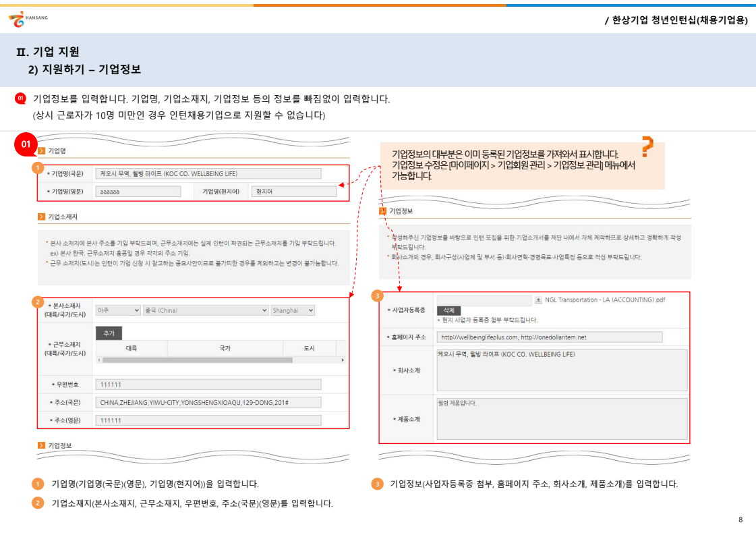Open the Shanghai city dropdown
The height and width of the screenshot is (535, 756).
click(293, 310)
